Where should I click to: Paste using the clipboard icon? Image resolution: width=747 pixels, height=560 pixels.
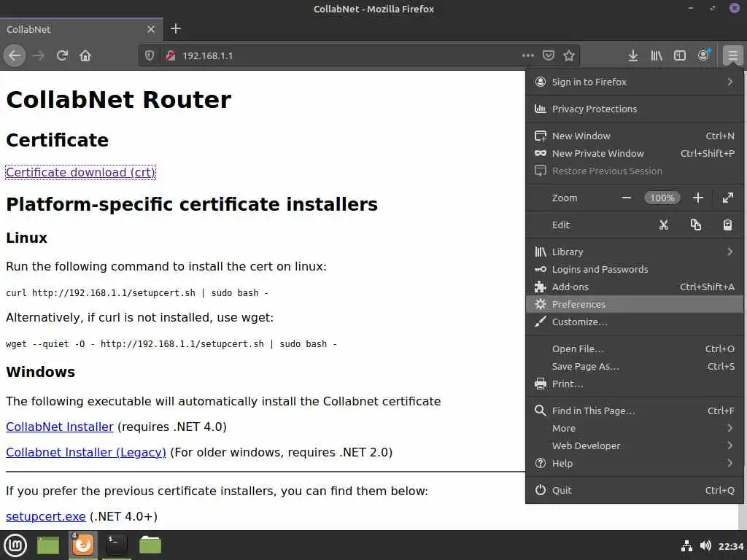pyautogui.click(x=727, y=225)
